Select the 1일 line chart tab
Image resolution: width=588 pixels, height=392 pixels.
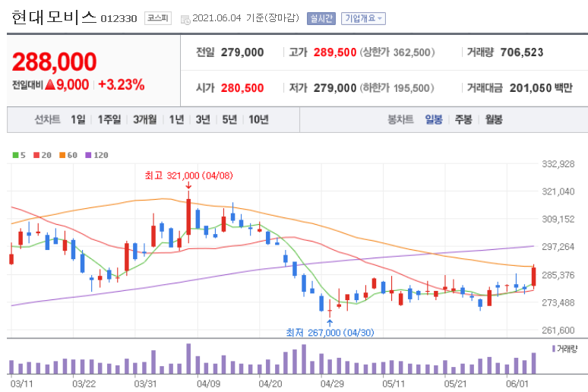(78, 120)
